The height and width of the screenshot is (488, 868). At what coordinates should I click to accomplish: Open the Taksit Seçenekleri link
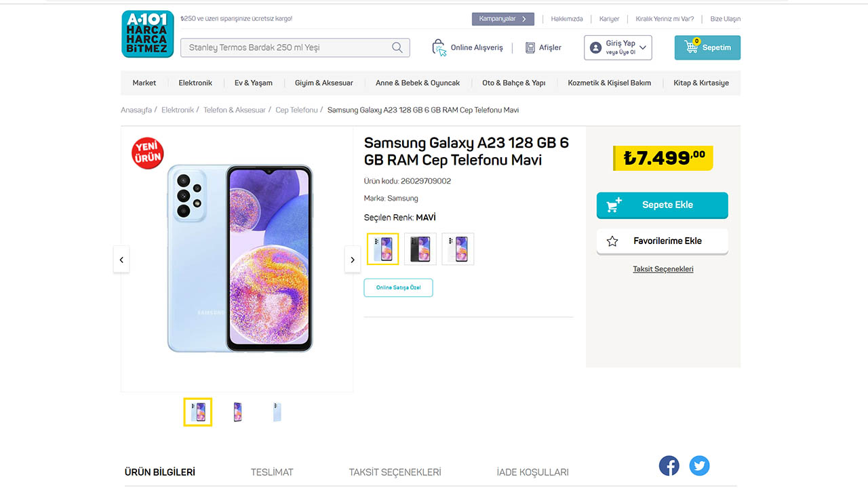663,268
